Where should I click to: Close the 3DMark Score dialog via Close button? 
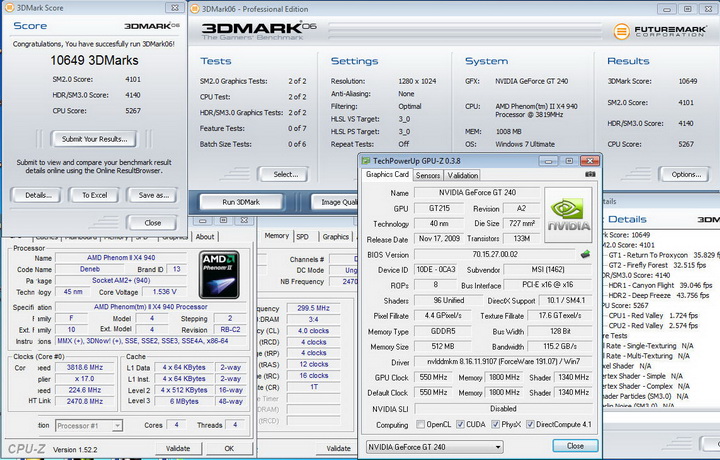[x=152, y=223]
